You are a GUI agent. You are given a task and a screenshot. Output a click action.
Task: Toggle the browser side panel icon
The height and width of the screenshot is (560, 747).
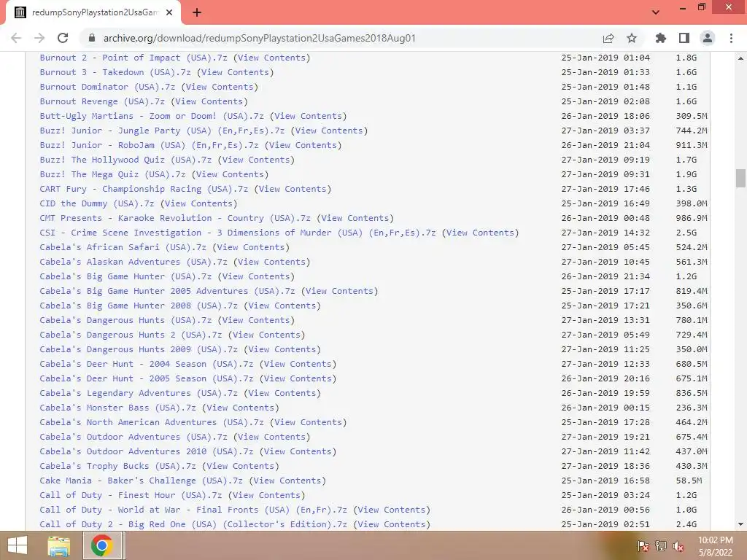point(684,38)
